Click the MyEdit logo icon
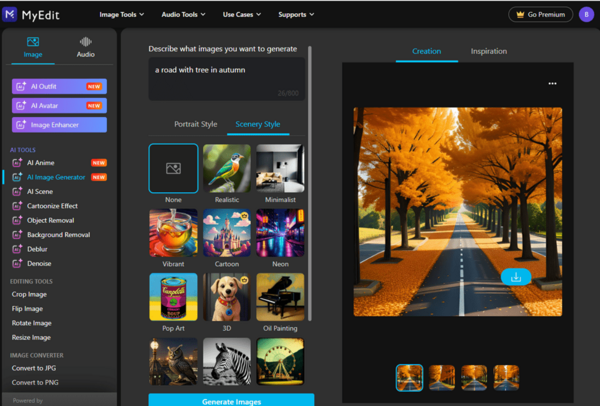Screen dimensions: 600x406 coord(10,15)
